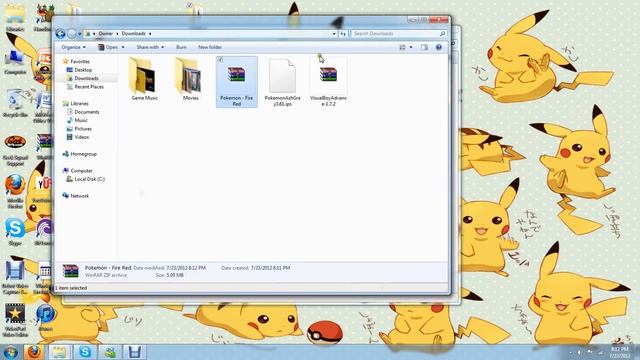Open the Movies folder

(190, 78)
